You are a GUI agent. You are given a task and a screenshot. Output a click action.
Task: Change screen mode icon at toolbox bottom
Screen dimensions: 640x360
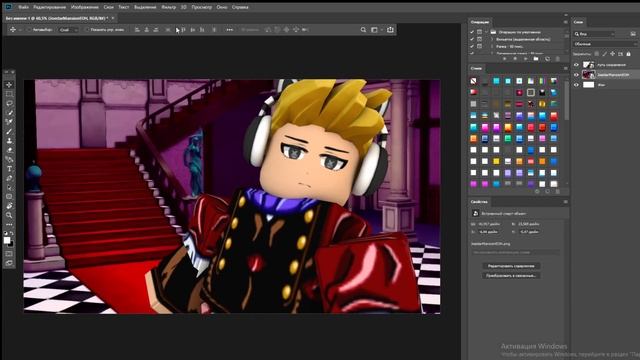pos(9,263)
